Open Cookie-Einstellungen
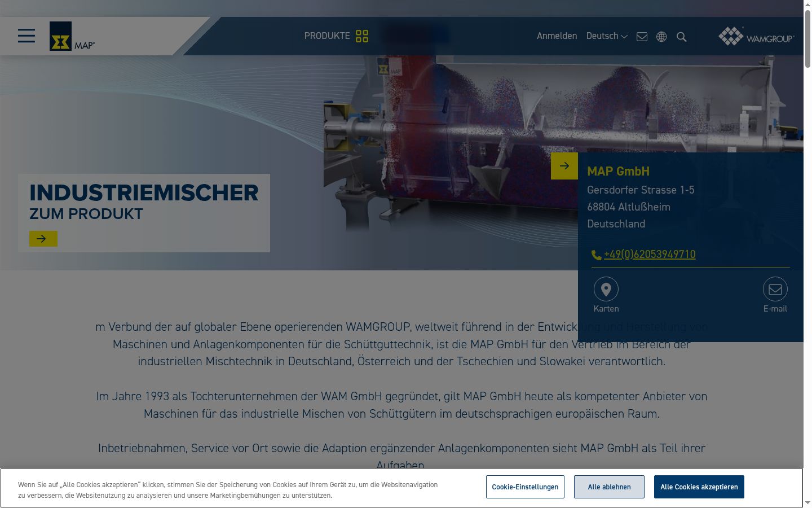This screenshot has width=812, height=508. click(525, 487)
